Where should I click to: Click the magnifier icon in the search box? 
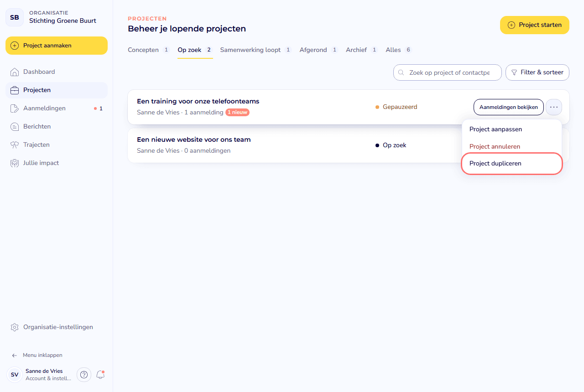401,72
